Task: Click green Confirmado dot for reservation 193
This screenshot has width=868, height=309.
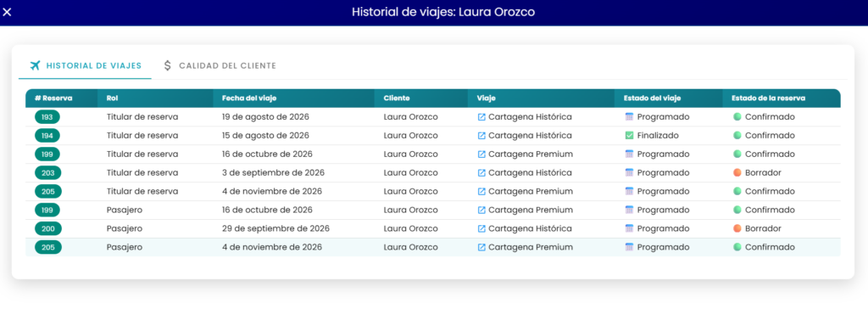Action: 737,117
